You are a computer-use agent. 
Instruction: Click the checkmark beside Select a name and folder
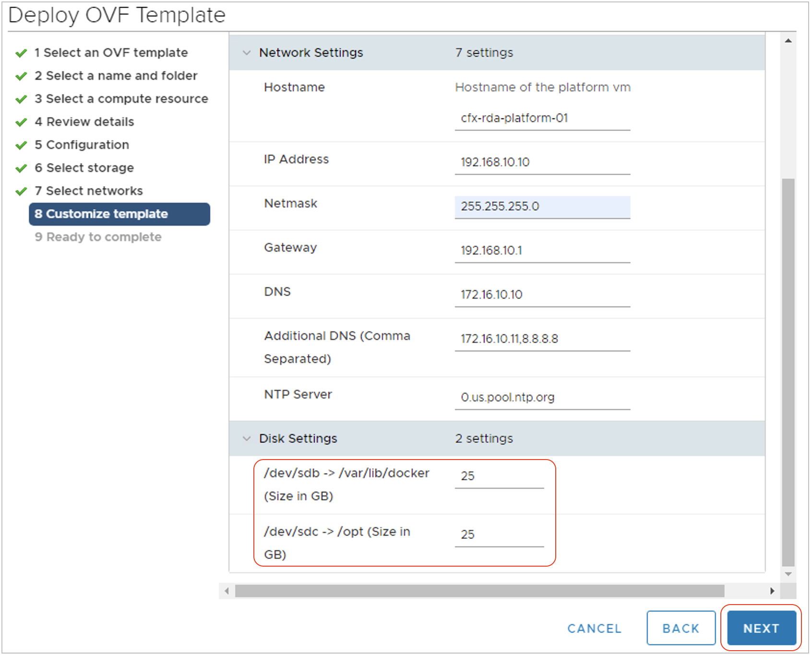click(x=21, y=76)
